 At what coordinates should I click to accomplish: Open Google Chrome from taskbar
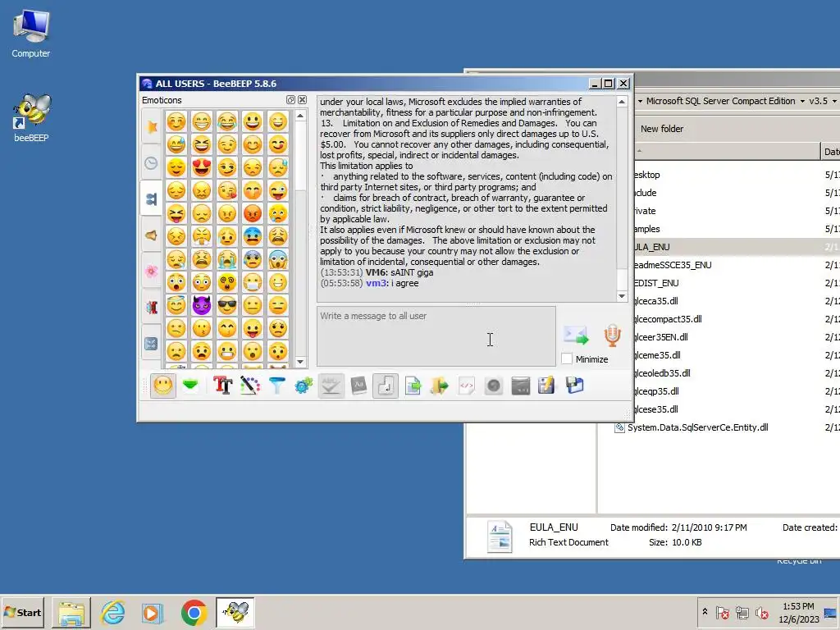(x=194, y=612)
